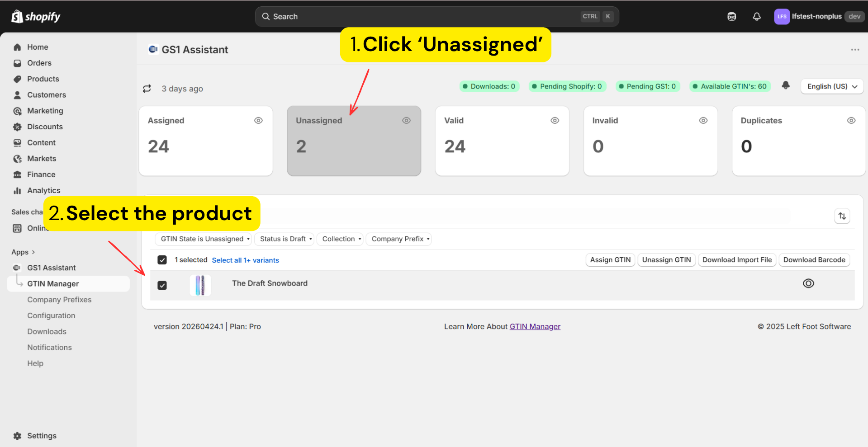Click the Unassign GTIN button
Screen dimensions: 868x447
point(666,260)
